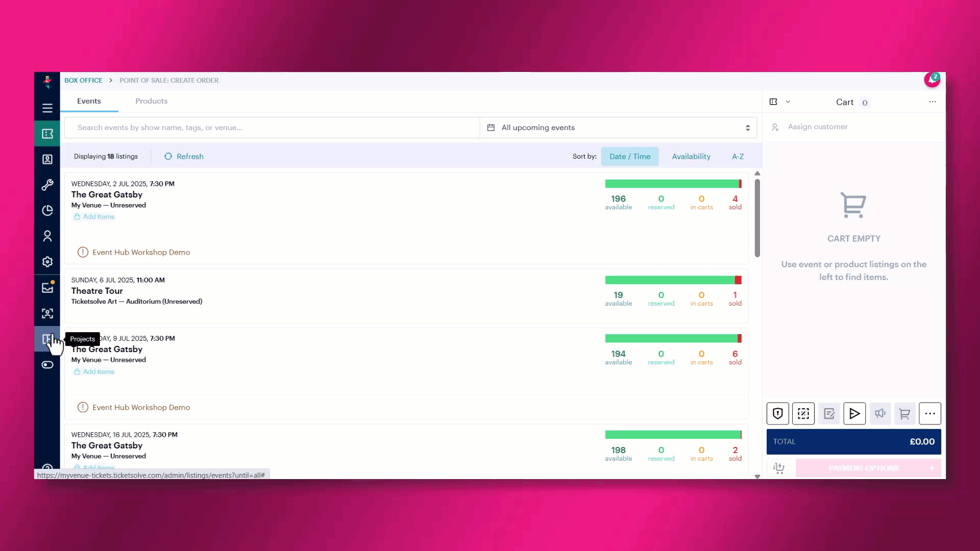Open the inbox icon with orange dot
Screen dimensions: 980x551
click(x=48, y=287)
